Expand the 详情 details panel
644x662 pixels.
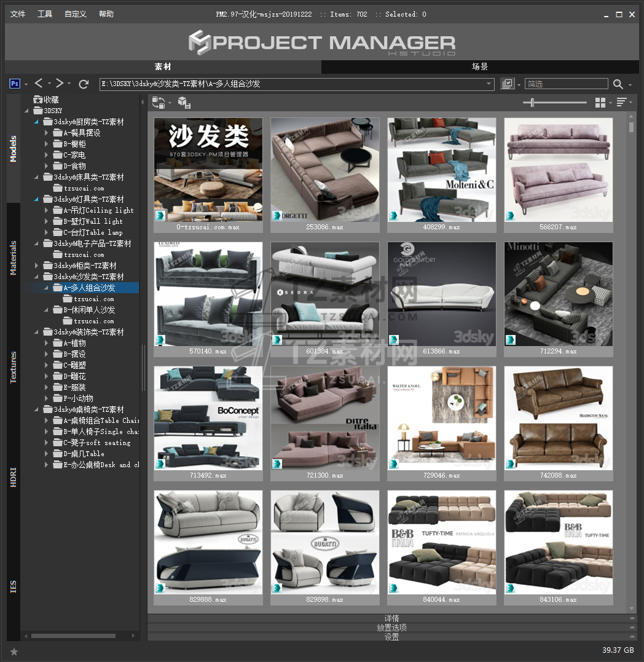coord(391,618)
